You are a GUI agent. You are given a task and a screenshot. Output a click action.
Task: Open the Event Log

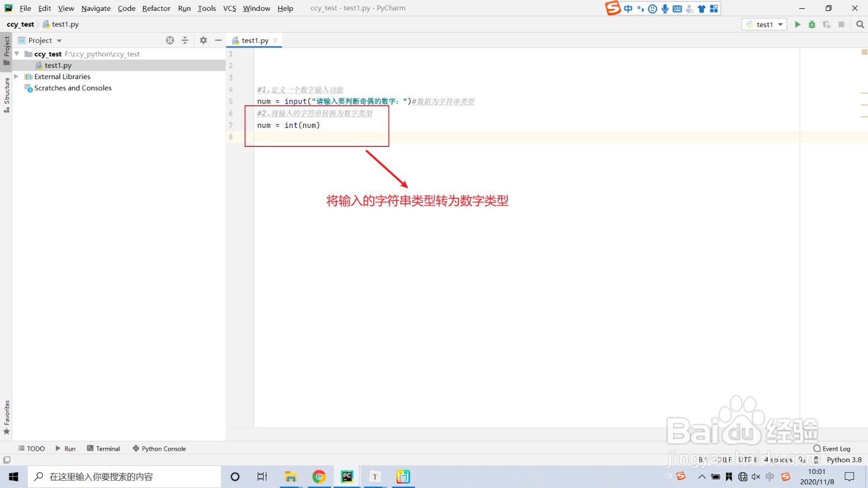(832, 448)
